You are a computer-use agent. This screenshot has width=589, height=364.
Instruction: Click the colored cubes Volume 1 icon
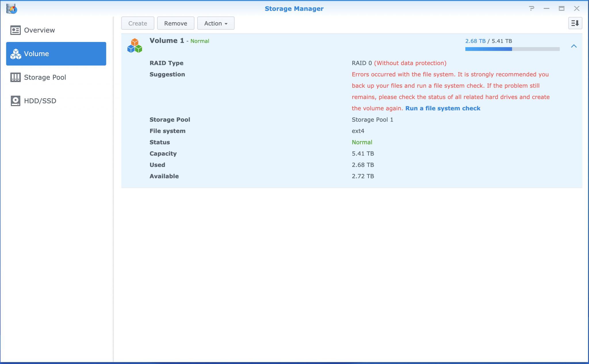135,46
